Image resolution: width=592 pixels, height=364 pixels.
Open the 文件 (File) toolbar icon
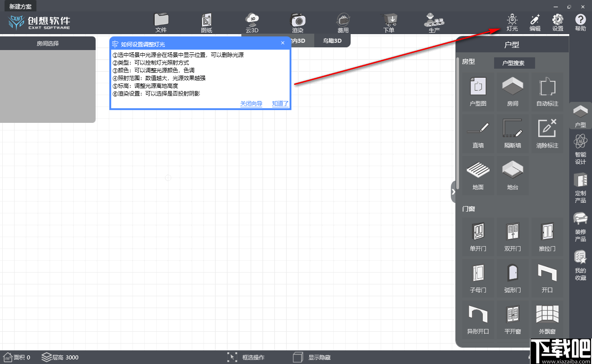(x=161, y=23)
